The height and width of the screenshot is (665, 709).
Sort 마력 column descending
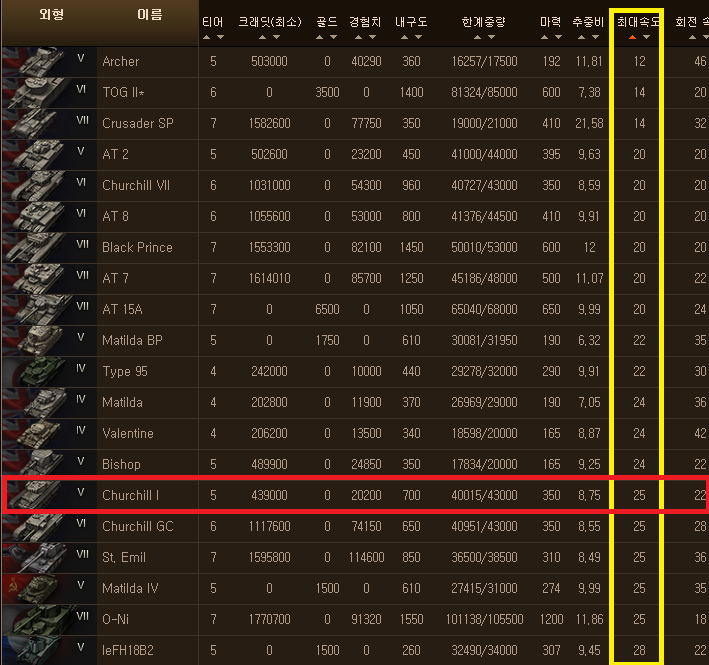tap(558, 37)
